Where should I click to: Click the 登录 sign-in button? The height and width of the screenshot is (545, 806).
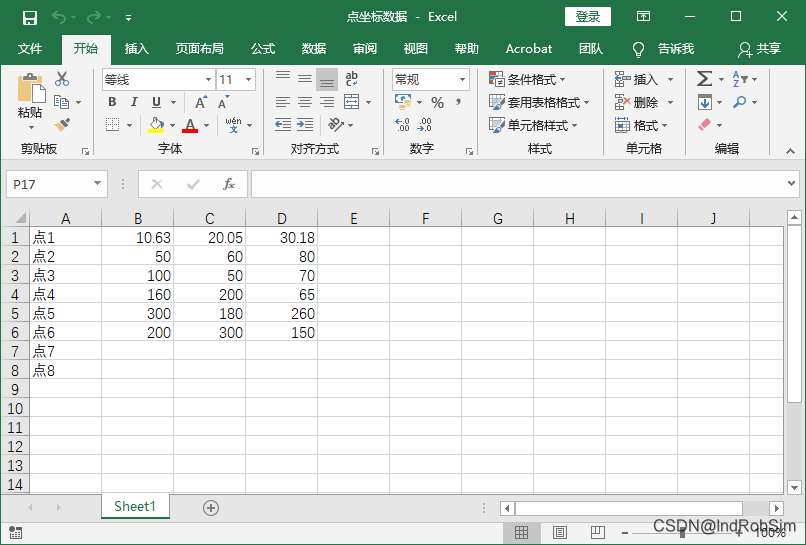coord(587,17)
